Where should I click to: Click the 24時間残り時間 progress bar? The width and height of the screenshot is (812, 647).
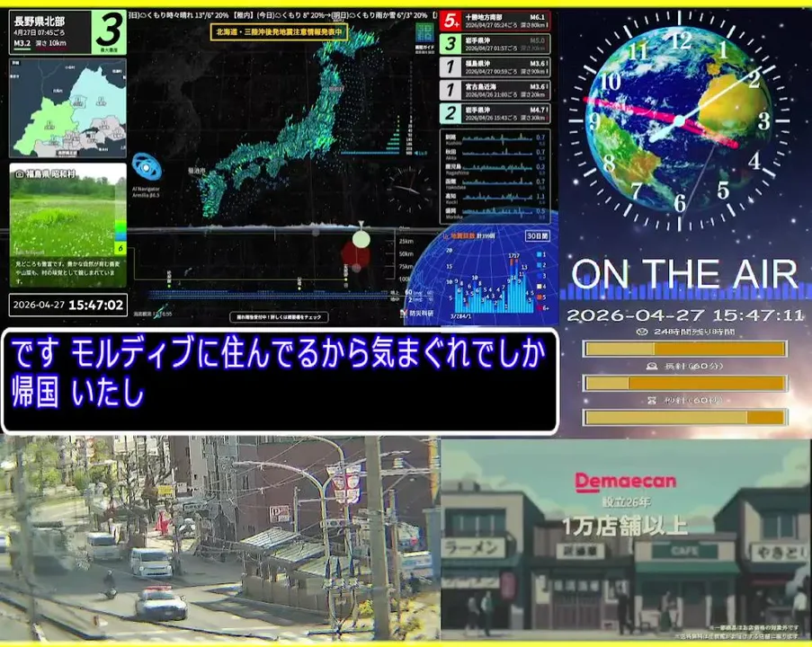[685, 349]
